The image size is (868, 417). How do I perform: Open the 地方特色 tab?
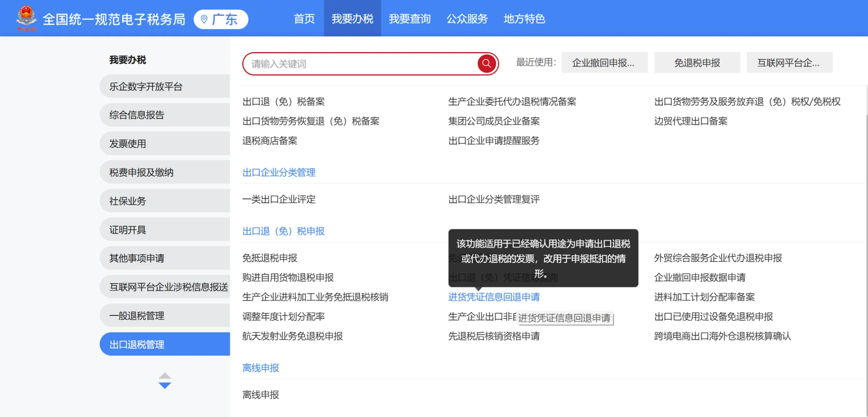coord(524,19)
